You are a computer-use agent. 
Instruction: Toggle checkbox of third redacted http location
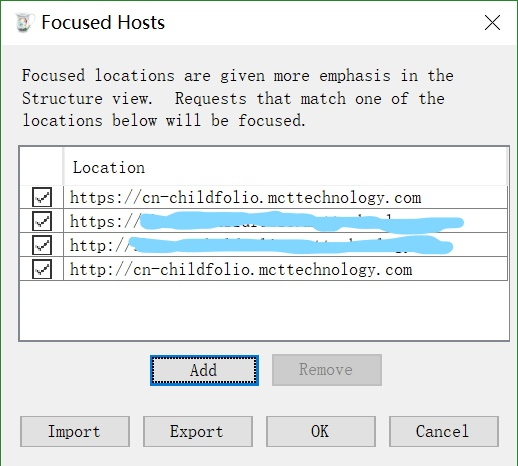[42, 245]
